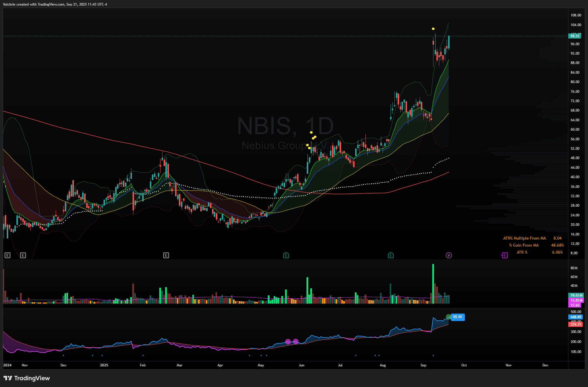
Task: Select the blue 448.89 RS value label
Action: 576,317
